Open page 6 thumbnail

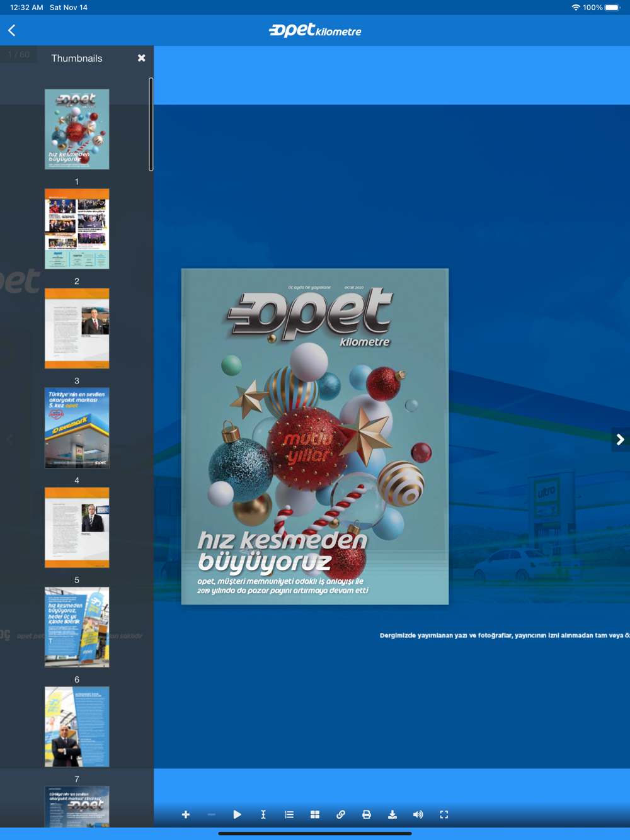pyautogui.click(x=77, y=627)
